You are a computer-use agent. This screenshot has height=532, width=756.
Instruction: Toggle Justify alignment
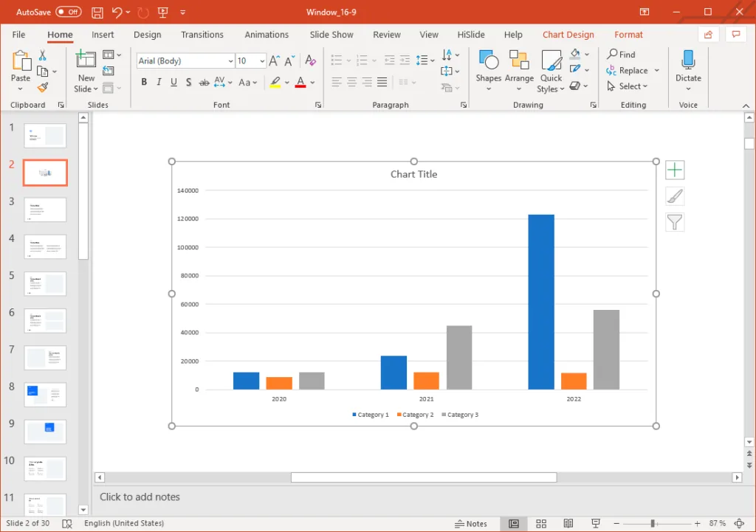pos(382,83)
